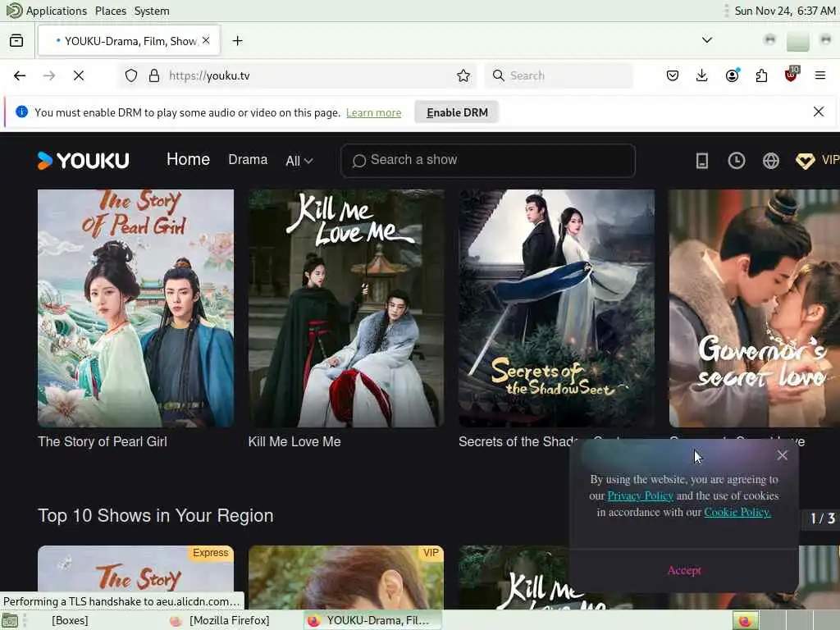
Task: Open the language globe icon
Action: (x=770, y=160)
